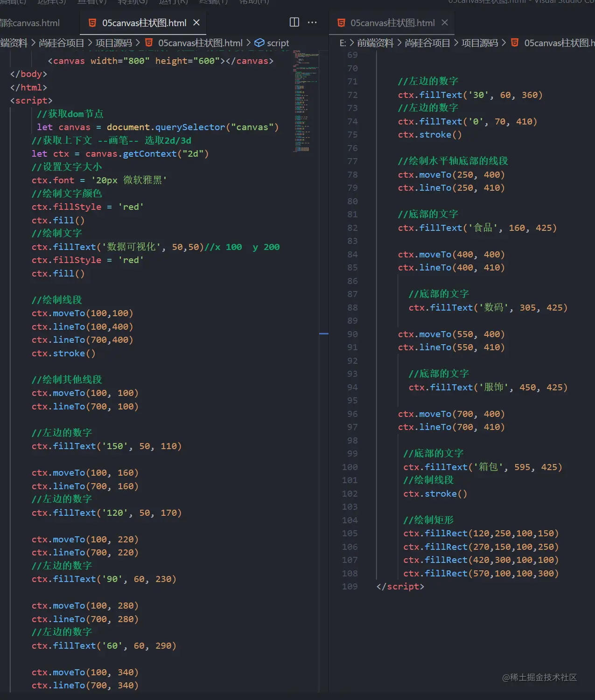Click the closing </html> tag
Screen dimensions: 595x700
click(x=28, y=87)
